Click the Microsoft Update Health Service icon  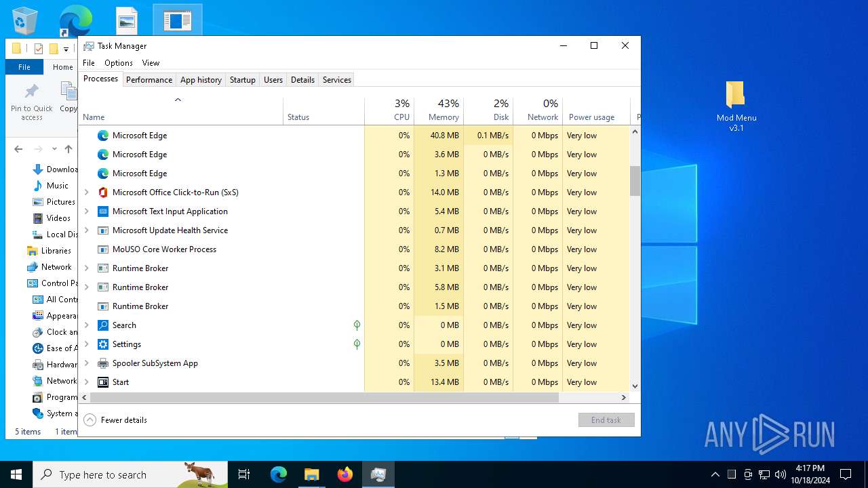coord(103,230)
